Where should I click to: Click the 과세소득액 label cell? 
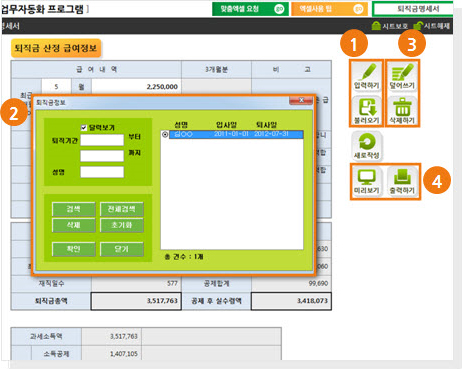tap(46, 336)
